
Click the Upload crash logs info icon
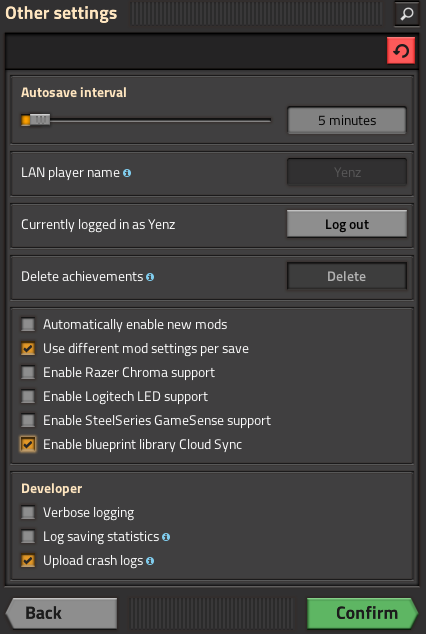click(150, 561)
